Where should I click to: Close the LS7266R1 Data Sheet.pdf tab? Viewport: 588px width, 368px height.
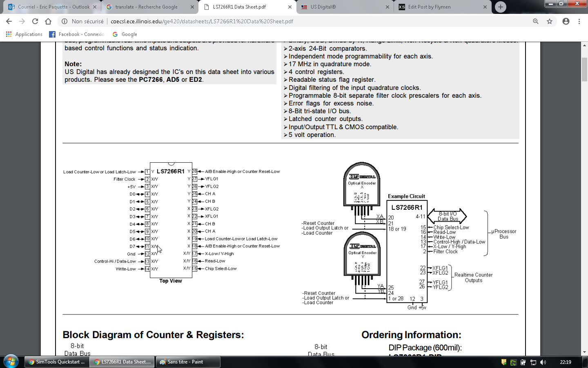click(290, 7)
